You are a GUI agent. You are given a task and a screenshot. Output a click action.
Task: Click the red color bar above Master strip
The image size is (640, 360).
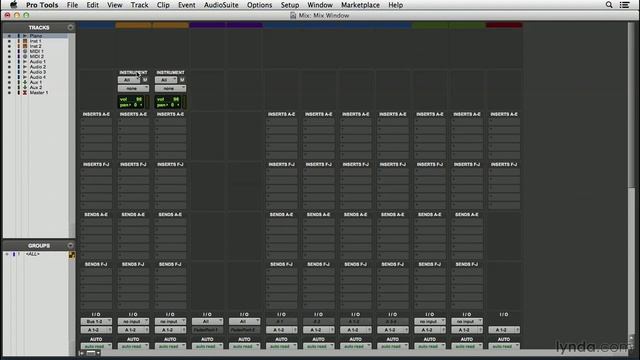coord(504,25)
